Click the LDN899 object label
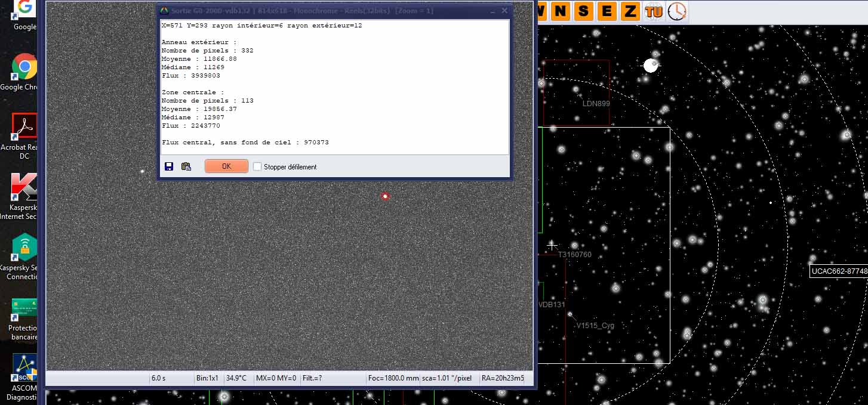The width and height of the screenshot is (868, 405). tap(596, 104)
